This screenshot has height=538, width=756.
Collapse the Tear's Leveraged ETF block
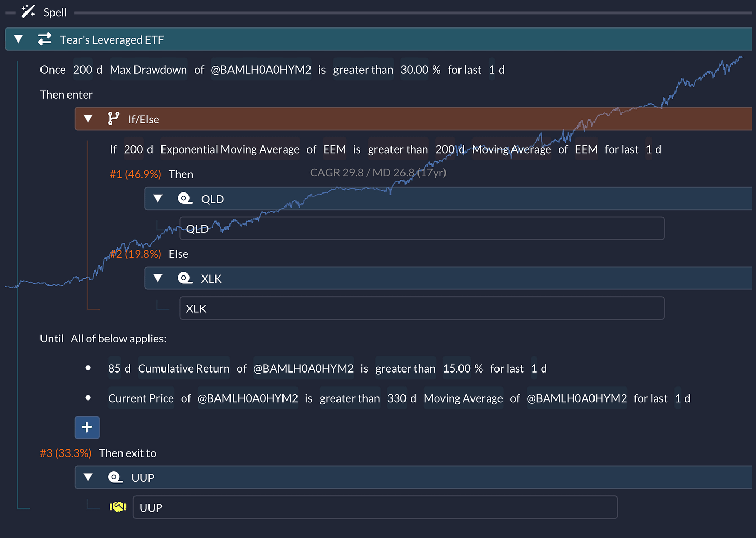(x=18, y=39)
